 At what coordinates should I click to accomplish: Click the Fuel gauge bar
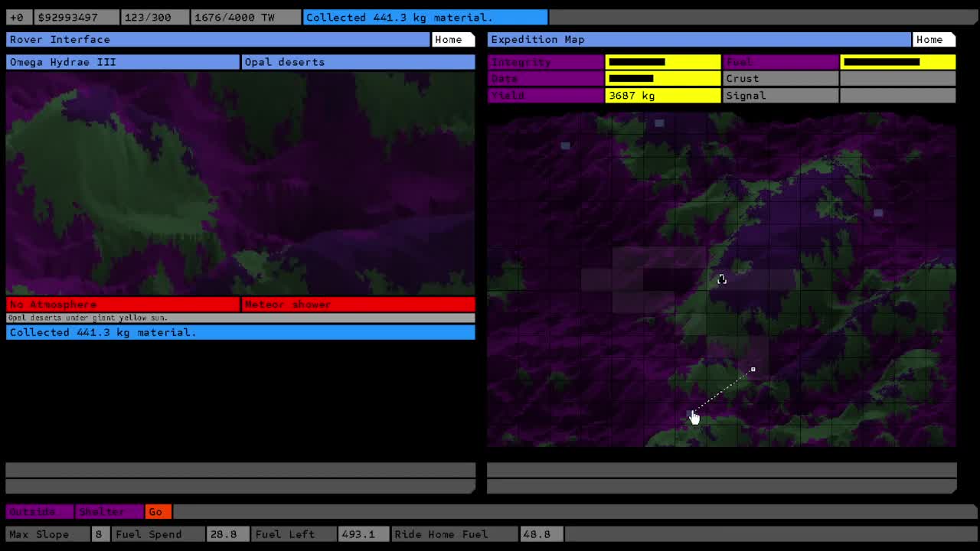click(897, 62)
